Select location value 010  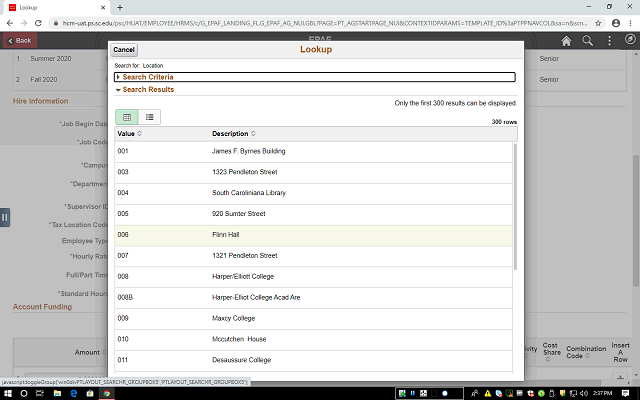(x=123, y=339)
